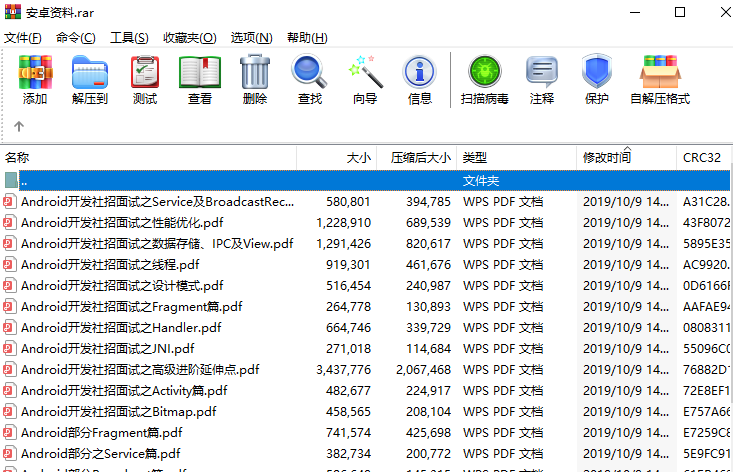
Task: Click size value 3,437,776
Action: pos(343,370)
